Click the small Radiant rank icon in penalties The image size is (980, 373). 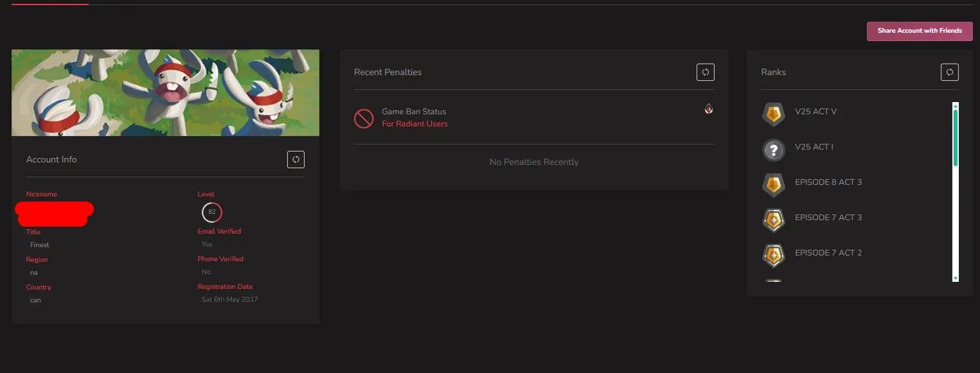[x=708, y=109]
